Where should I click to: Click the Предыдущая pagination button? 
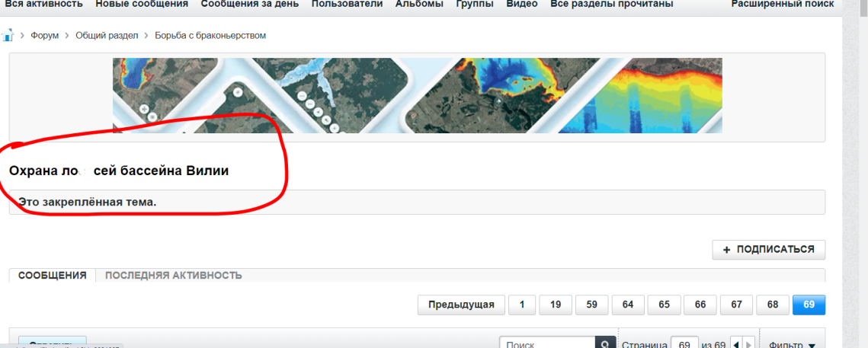click(x=461, y=305)
